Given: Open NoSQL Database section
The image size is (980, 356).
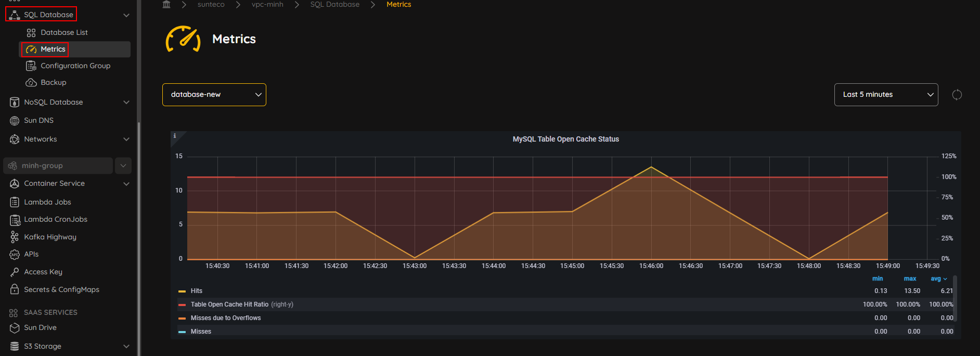Looking at the screenshot, I should [54, 102].
